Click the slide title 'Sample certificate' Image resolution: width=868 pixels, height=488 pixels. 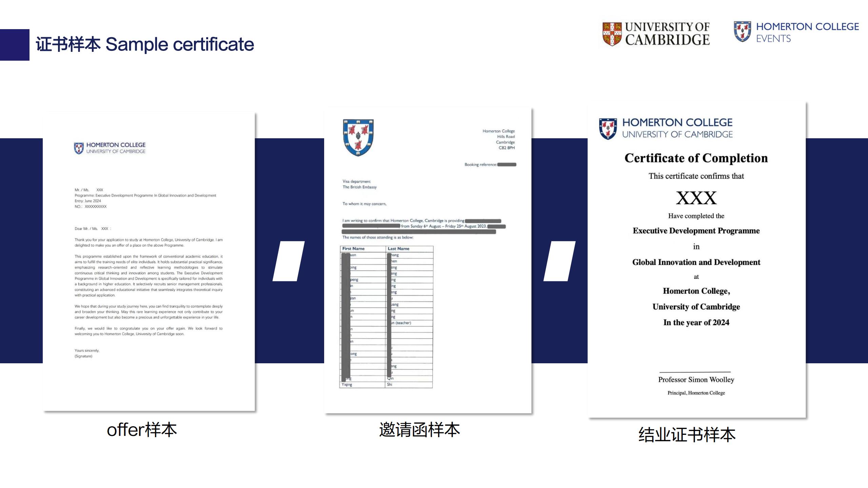[180, 44]
